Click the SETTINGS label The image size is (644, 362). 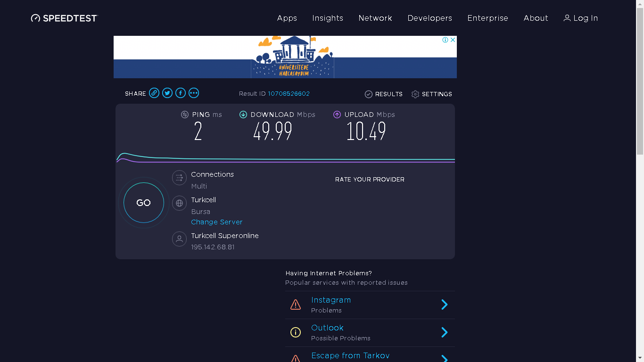point(437,94)
